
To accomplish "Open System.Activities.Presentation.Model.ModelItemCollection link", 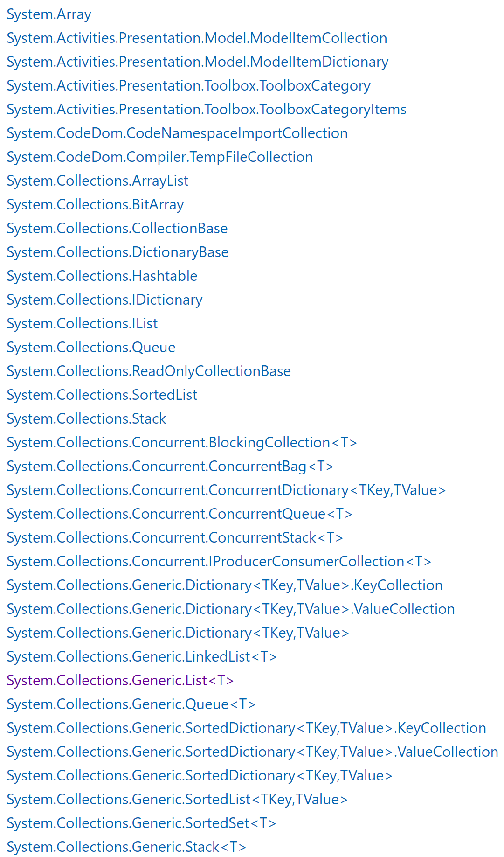I will click(197, 38).
